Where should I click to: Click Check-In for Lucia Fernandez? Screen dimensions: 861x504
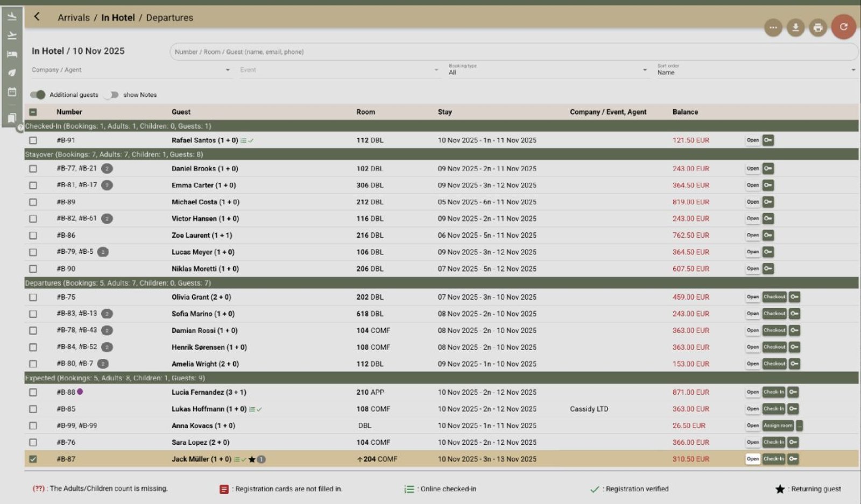point(774,392)
